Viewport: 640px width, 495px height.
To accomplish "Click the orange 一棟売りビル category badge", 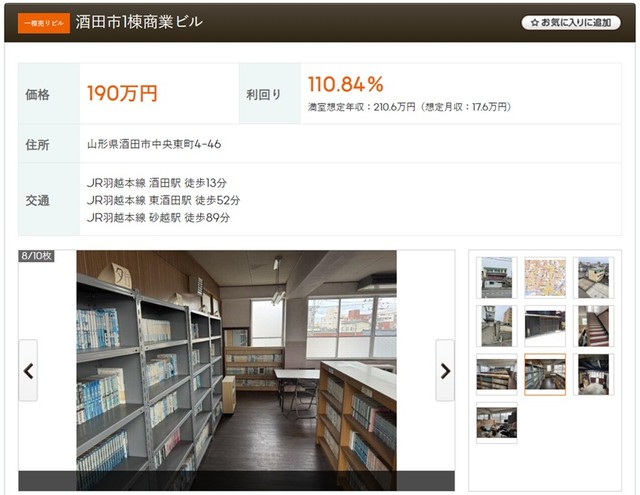I will click(x=44, y=23).
